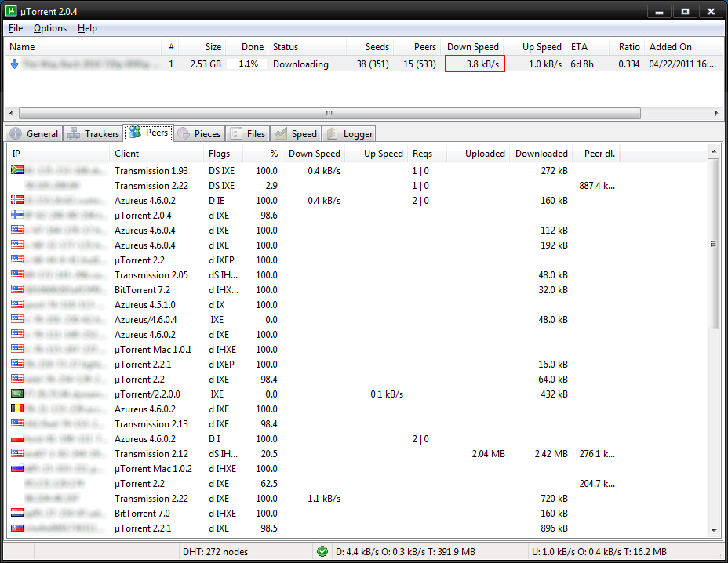This screenshot has height=563, width=728.
Task: Click the Russia flag icon beside µTorrent Mac 1.0.2
Action: click(17, 468)
